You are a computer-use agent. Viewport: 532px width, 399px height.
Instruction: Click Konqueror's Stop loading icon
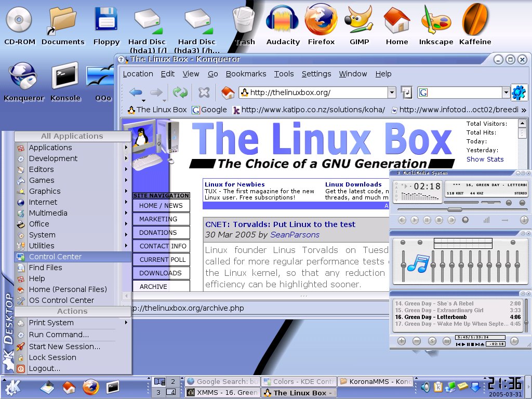pyautogui.click(x=204, y=92)
